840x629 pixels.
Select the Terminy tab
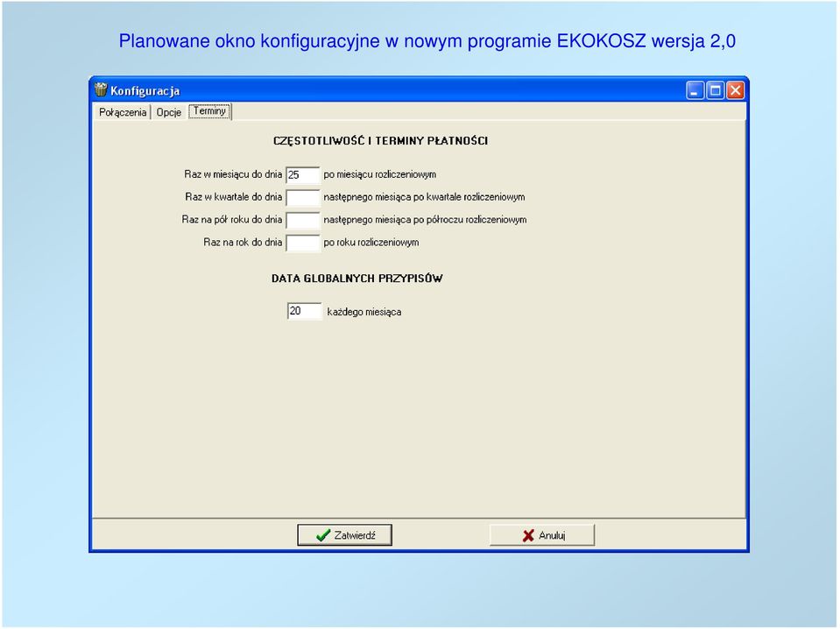209,111
